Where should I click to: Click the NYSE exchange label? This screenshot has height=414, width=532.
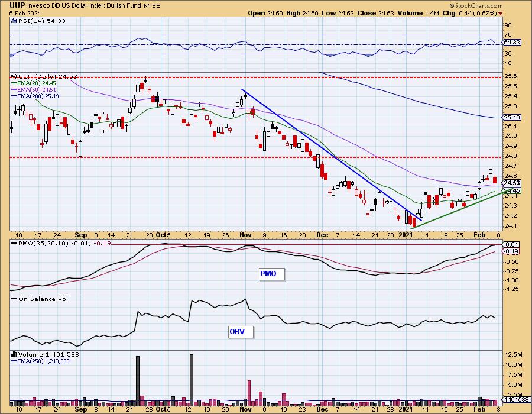pos(152,6)
